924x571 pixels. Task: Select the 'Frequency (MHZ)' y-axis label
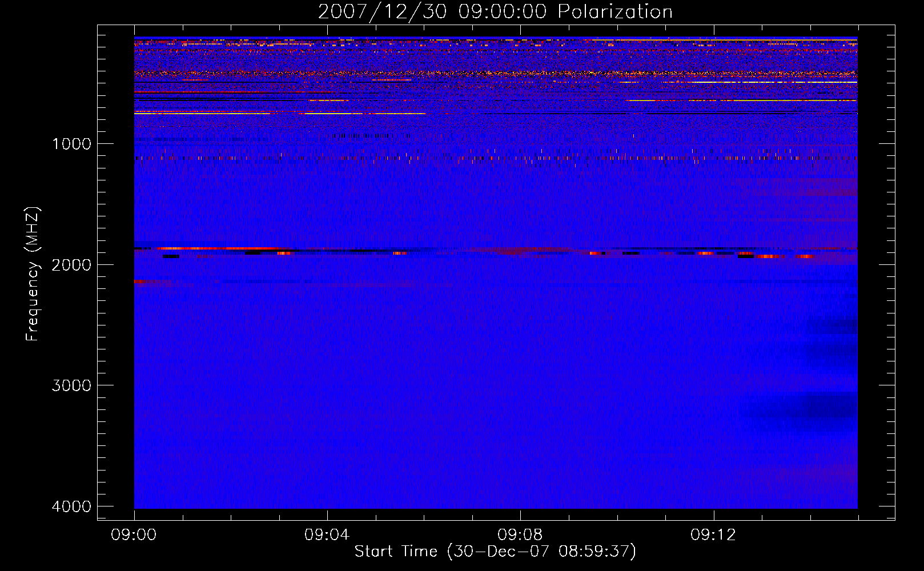(32, 274)
